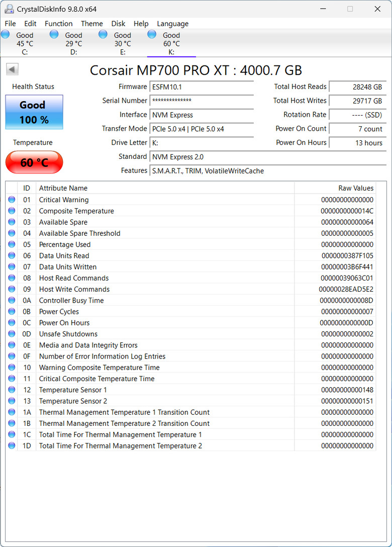Open the Edit menu
The image size is (392, 547).
pyautogui.click(x=30, y=23)
